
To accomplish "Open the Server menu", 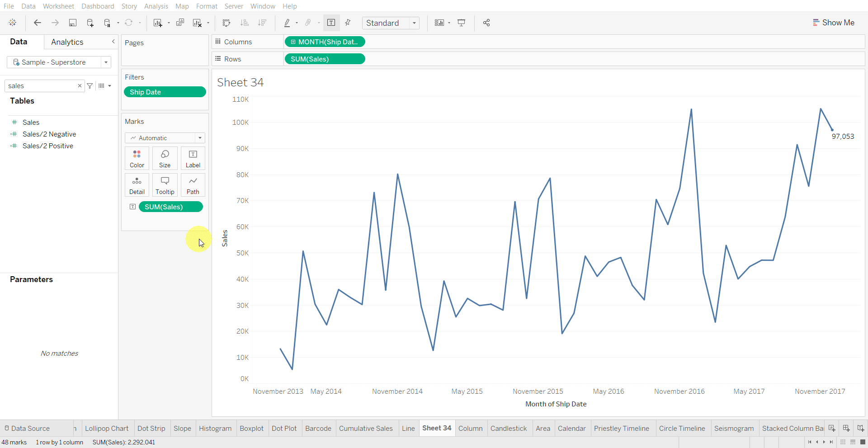I will click(x=234, y=6).
